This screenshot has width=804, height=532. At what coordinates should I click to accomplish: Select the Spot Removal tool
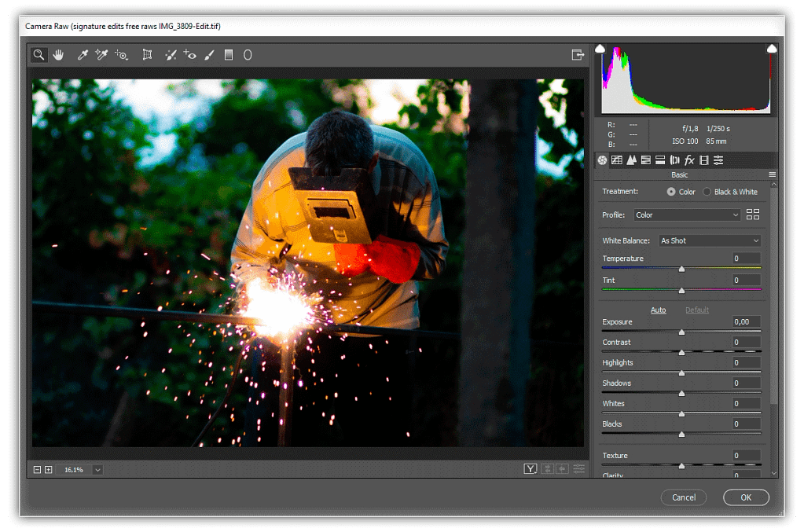tap(171, 55)
